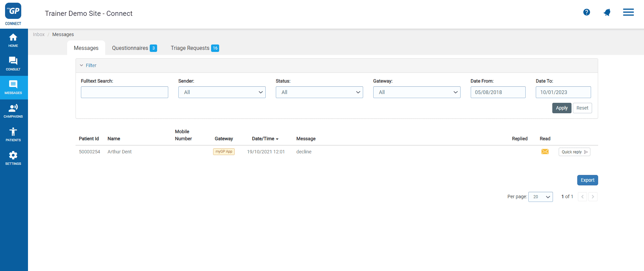Go to Consult in sidebar
644x271 pixels.
pyautogui.click(x=13, y=64)
